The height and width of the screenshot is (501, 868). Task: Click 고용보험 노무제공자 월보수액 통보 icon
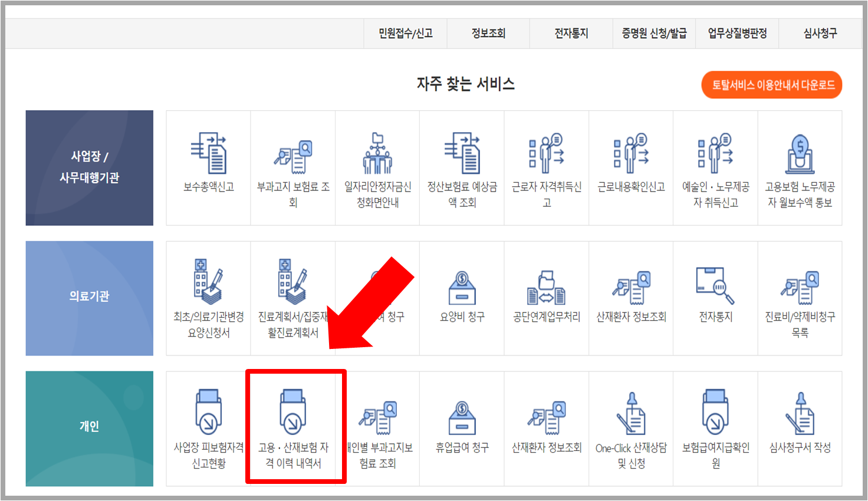800,167
